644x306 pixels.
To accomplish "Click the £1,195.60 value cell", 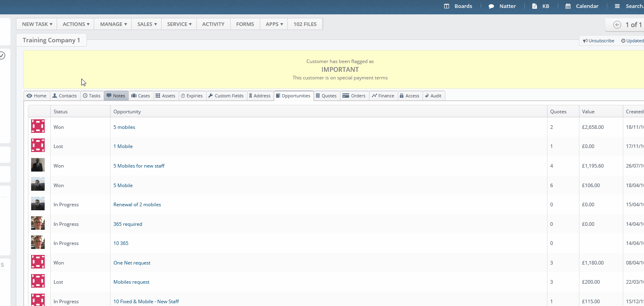I will 593,166.
